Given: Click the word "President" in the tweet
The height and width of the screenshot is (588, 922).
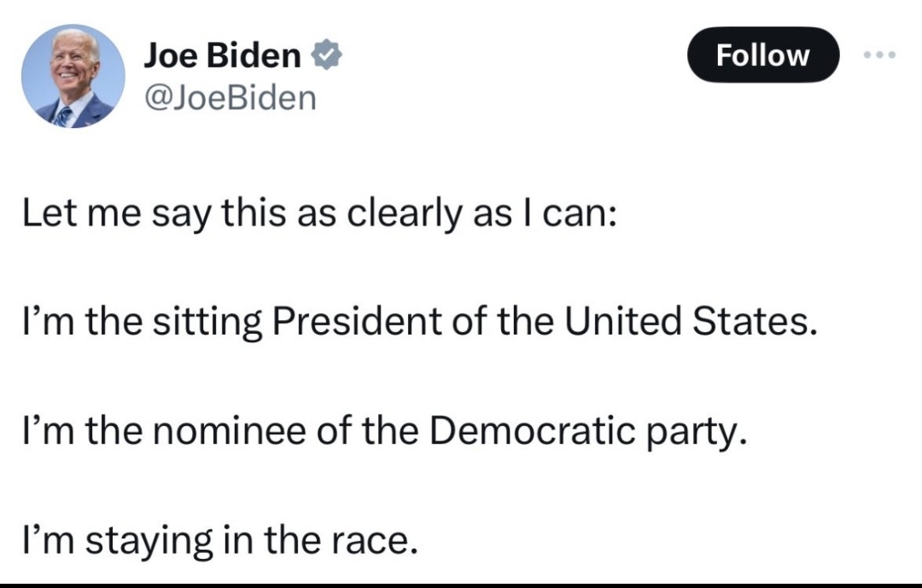Looking at the screenshot, I should point(356,322).
